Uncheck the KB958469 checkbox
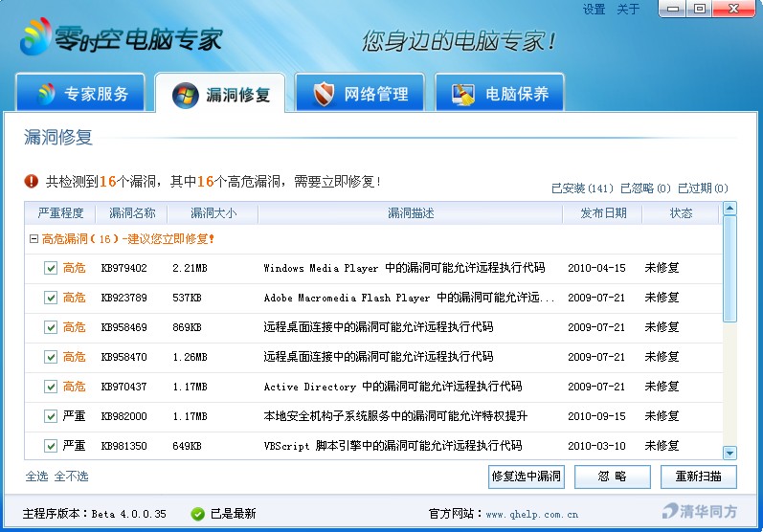 coord(51,327)
